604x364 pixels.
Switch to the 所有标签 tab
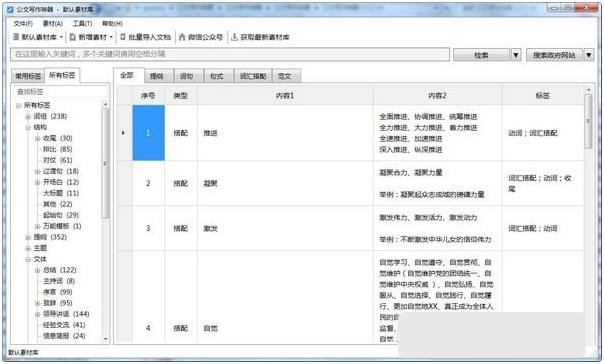pyautogui.click(x=62, y=75)
